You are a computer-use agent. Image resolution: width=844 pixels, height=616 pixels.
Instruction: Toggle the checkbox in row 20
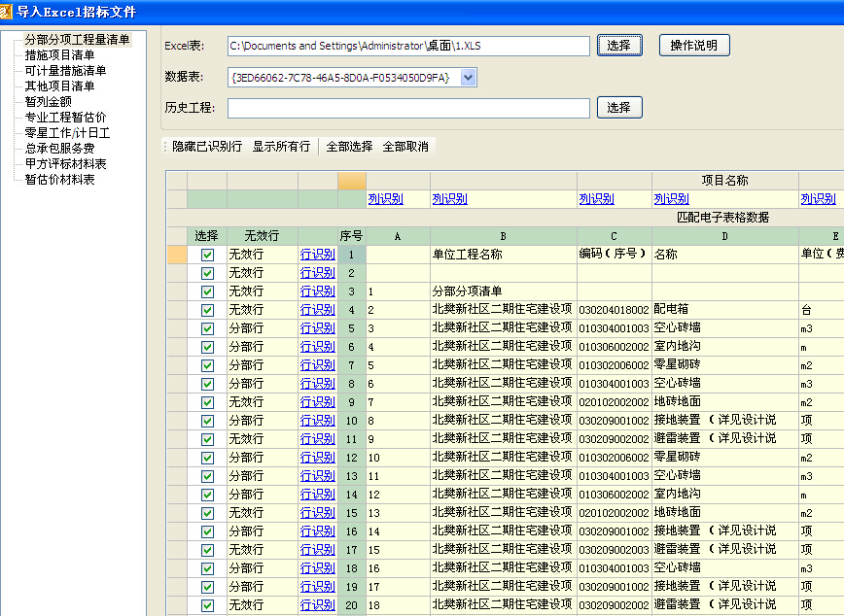pos(207,605)
